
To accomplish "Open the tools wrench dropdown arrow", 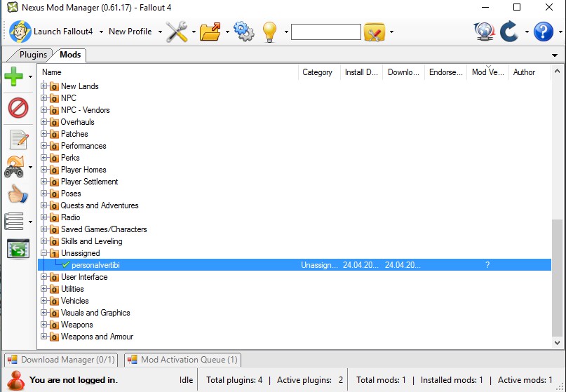I will tap(194, 32).
